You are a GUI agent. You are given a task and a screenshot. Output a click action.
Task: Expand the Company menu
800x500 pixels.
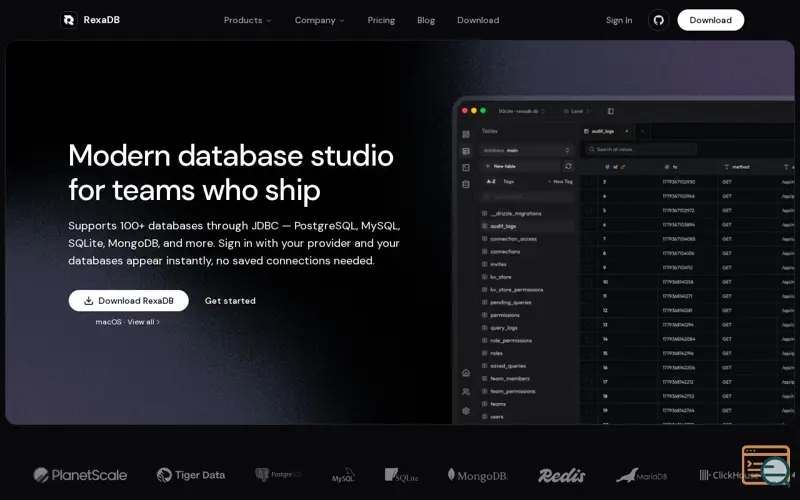(319, 20)
